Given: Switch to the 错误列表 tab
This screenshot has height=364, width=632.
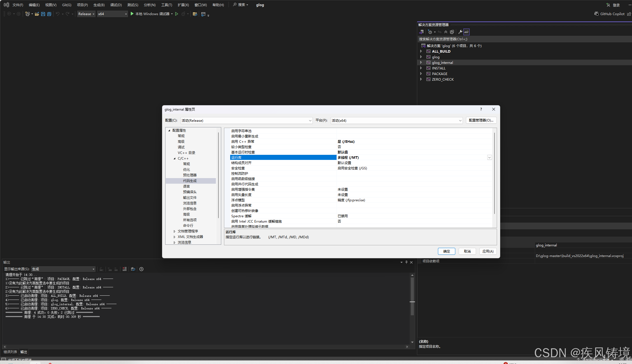Looking at the screenshot, I should 10,352.
